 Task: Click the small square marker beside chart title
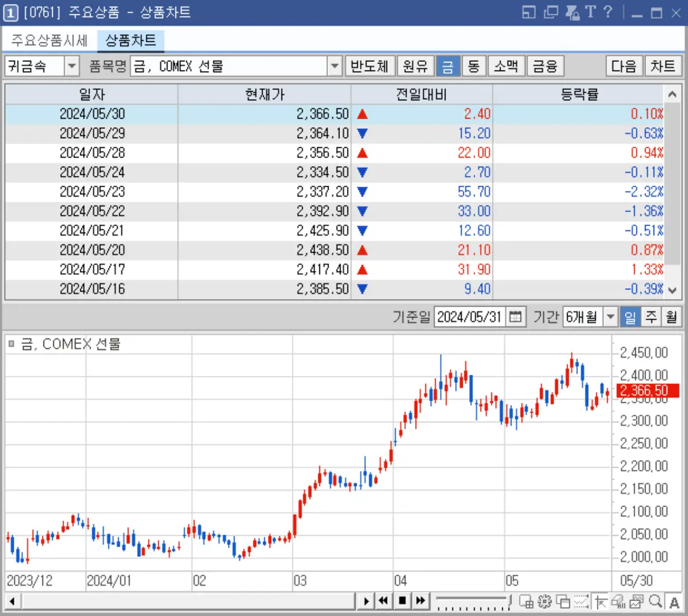click(x=11, y=344)
